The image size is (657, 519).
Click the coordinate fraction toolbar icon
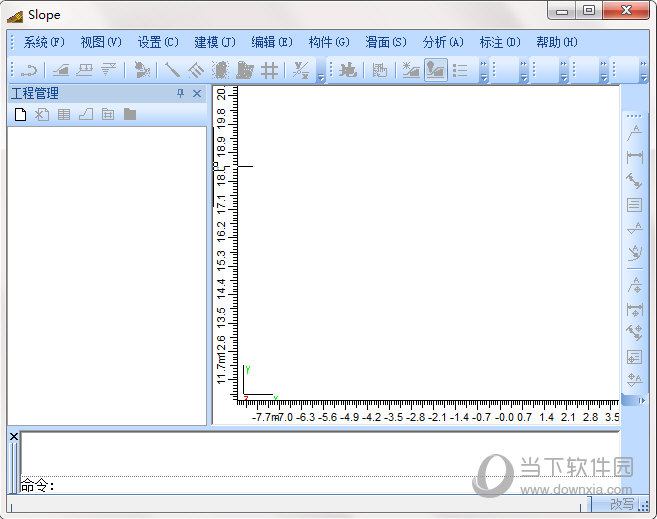(x=301, y=70)
